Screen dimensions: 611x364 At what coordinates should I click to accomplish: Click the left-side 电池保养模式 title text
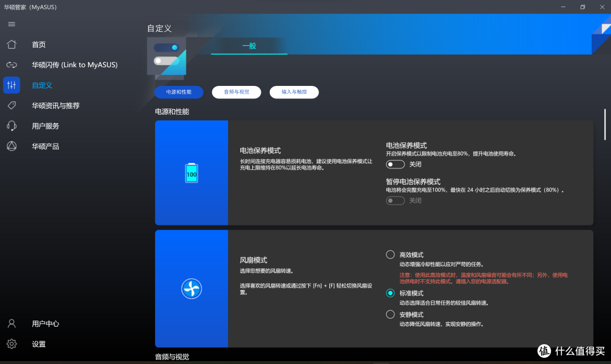coord(260,151)
